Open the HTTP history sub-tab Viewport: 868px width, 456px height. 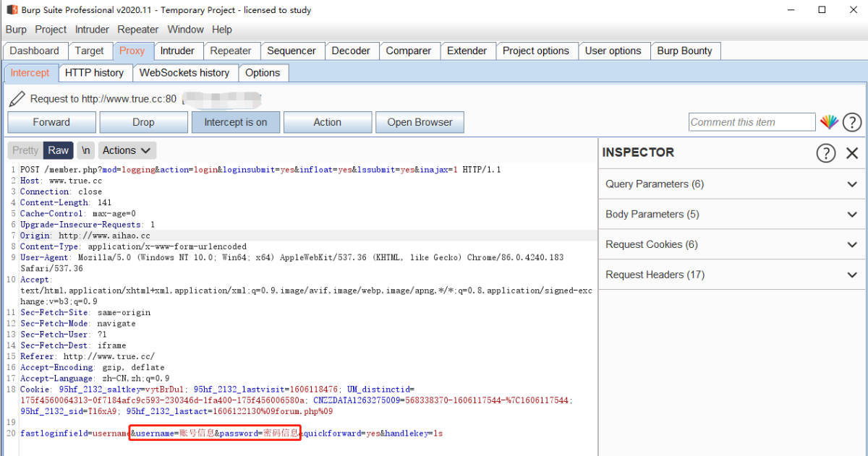tap(94, 73)
